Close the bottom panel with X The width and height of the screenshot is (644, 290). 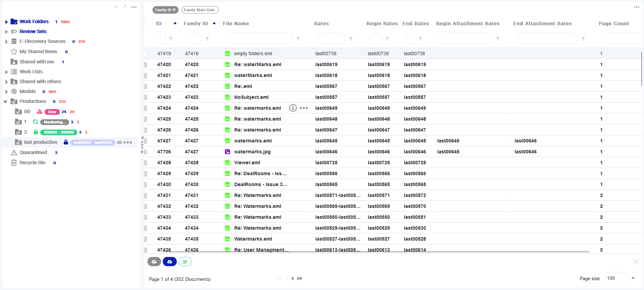636,262
